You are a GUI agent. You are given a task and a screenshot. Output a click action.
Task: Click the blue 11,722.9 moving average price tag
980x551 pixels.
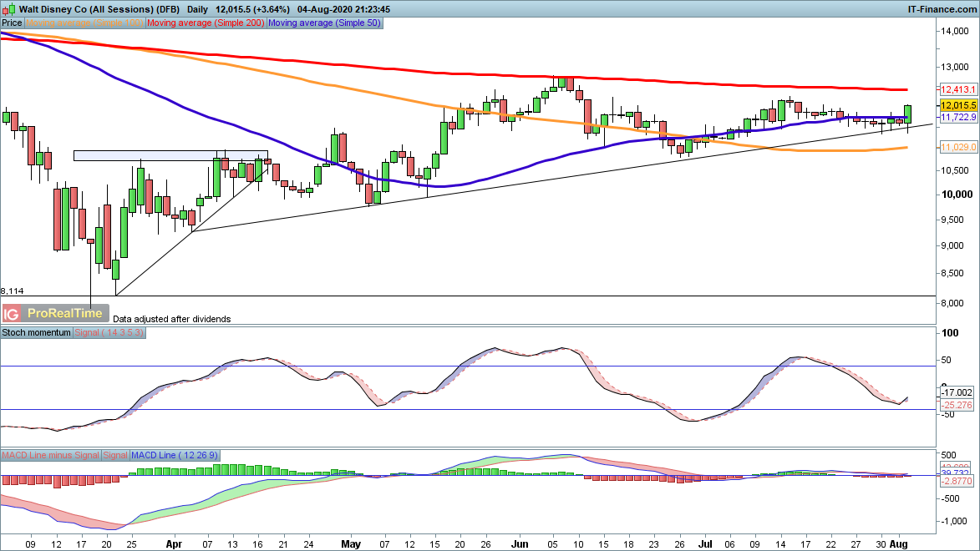point(956,119)
